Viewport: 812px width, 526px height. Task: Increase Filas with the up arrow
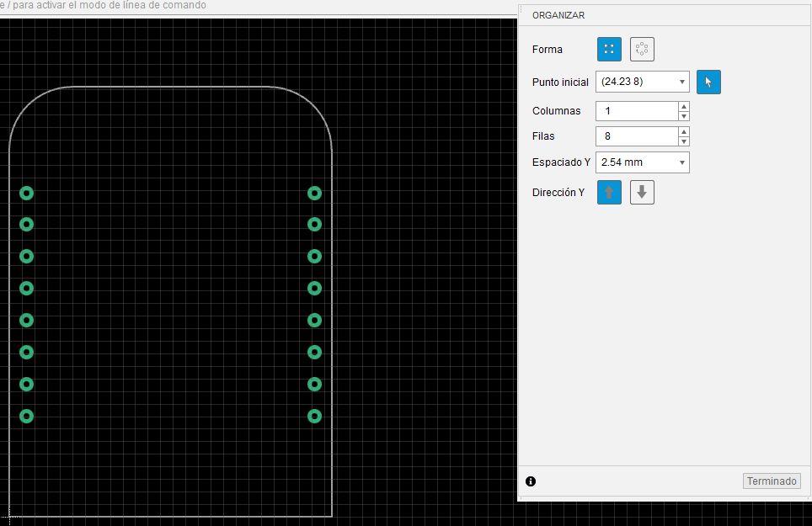(x=684, y=132)
